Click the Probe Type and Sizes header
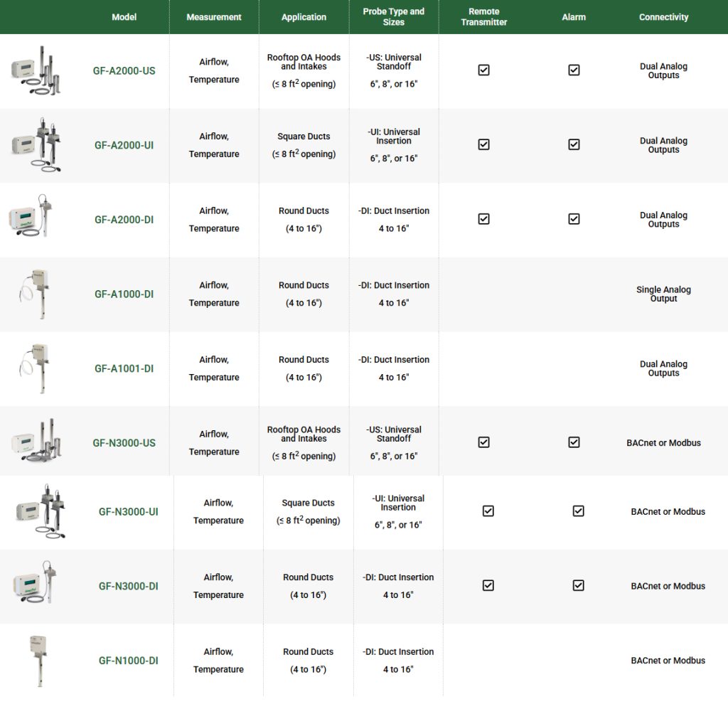 pyautogui.click(x=393, y=17)
